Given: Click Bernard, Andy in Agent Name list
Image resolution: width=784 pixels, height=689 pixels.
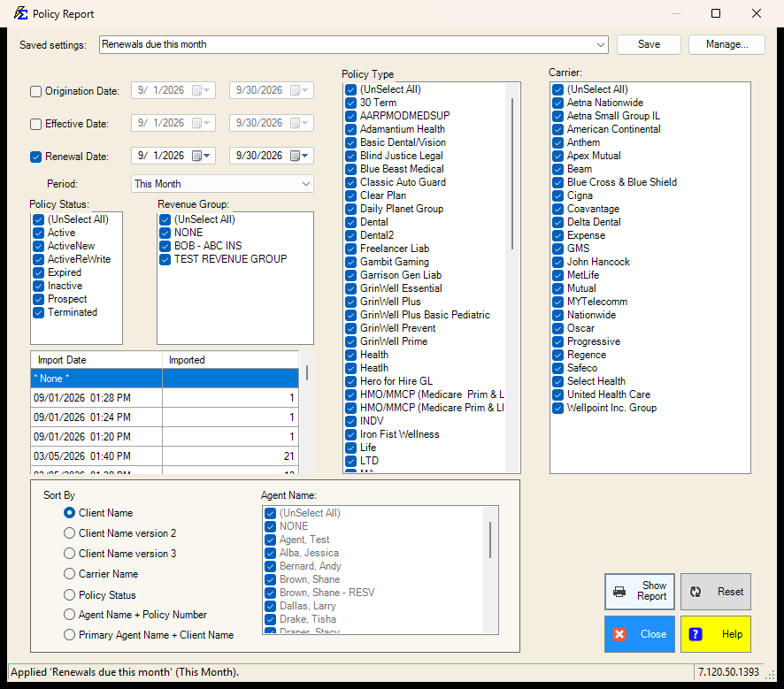Looking at the screenshot, I should coord(310,566).
